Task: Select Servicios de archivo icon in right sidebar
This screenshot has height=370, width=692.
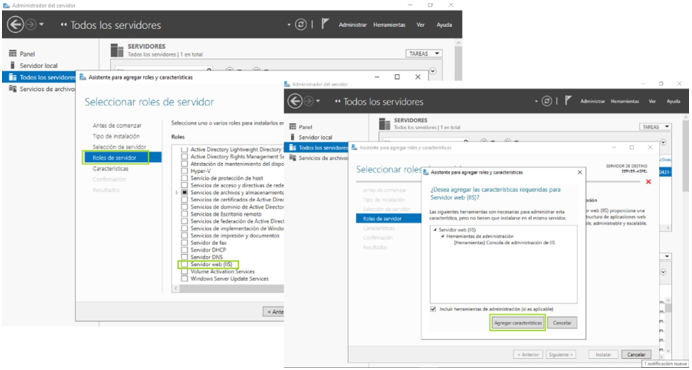Action: pos(292,158)
